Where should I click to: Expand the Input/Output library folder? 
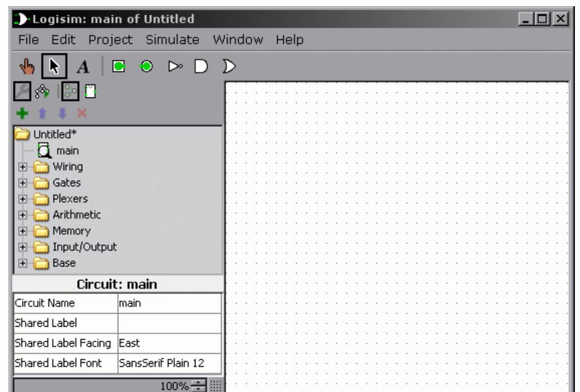coord(23,247)
